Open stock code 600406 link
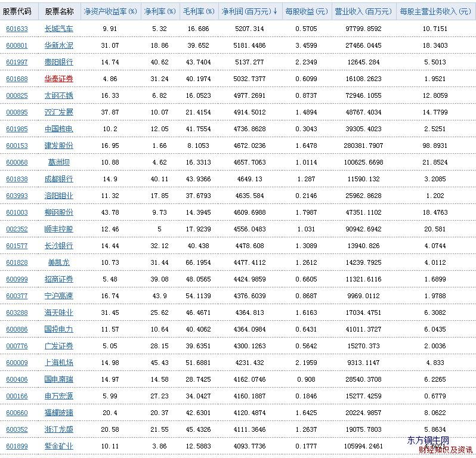This screenshot has width=476, height=458. click(x=17, y=379)
